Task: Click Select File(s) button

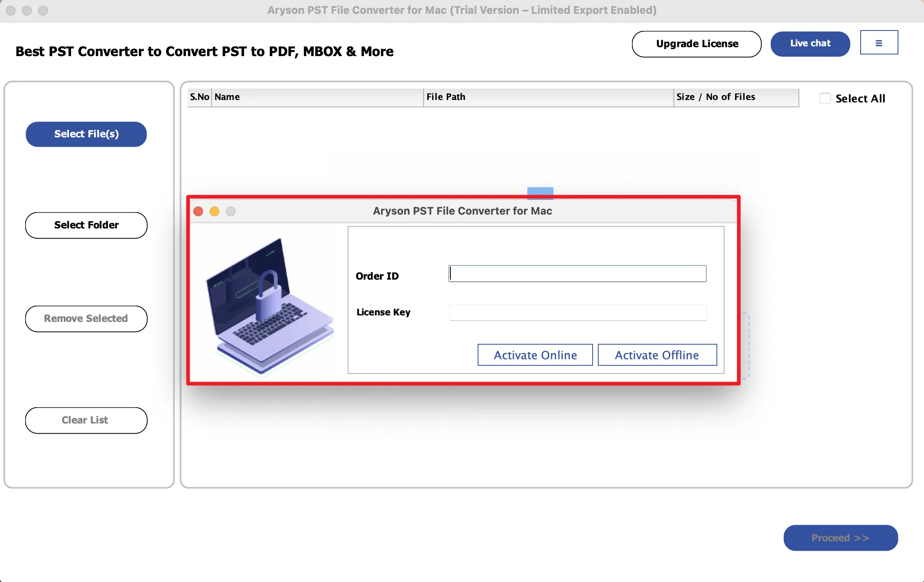Action: click(x=86, y=134)
